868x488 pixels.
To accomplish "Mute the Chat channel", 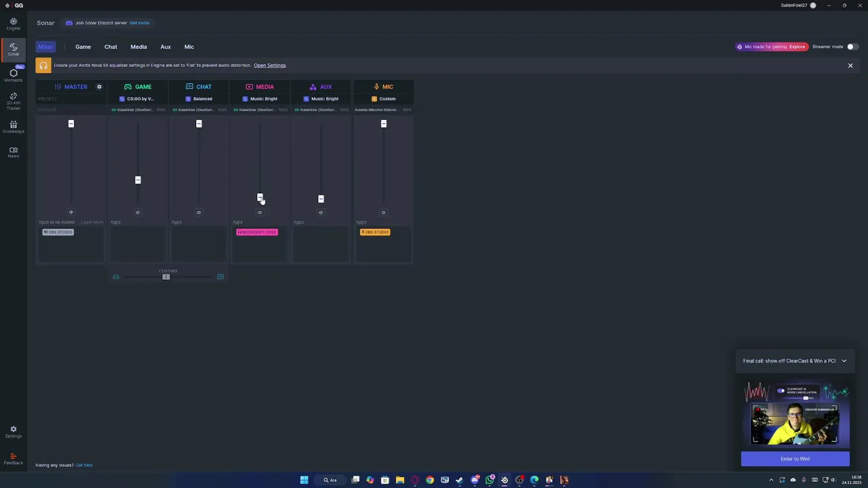I will (x=199, y=212).
